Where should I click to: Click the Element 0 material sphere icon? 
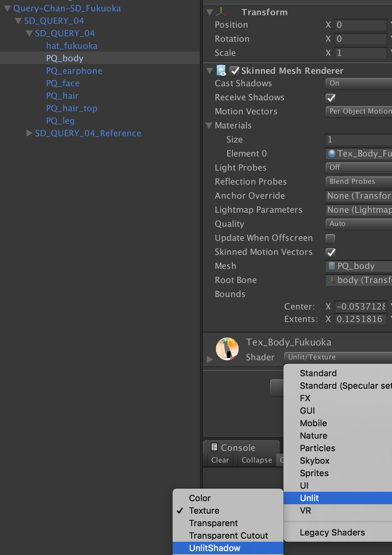pos(332,153)
